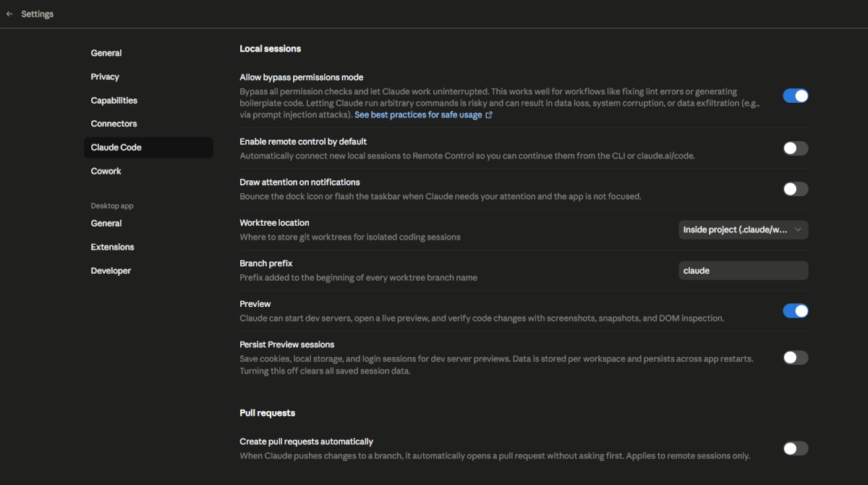The image size is (868, 485).
Task: Switch off the Preview toggle
Action: (x=796, y=311)
